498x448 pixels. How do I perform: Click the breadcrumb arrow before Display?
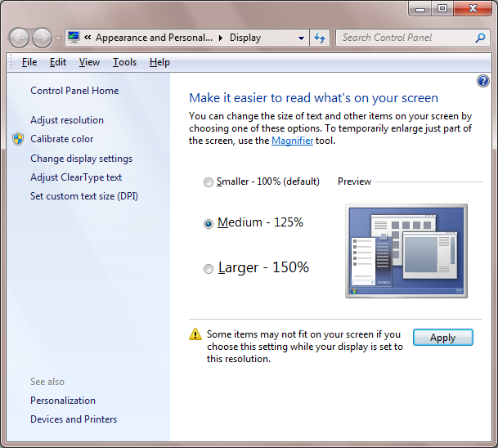click(221, 38)
